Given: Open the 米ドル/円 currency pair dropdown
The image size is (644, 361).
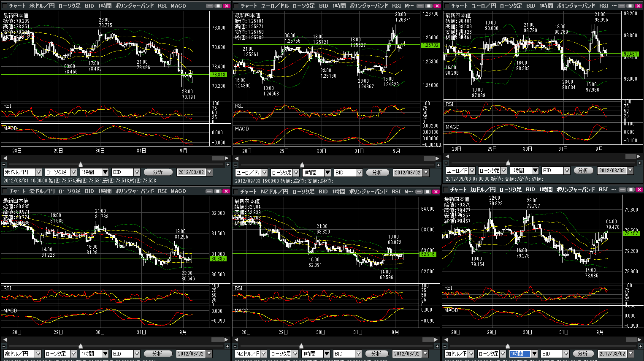Looking at the screenshot, I should 38,172.
